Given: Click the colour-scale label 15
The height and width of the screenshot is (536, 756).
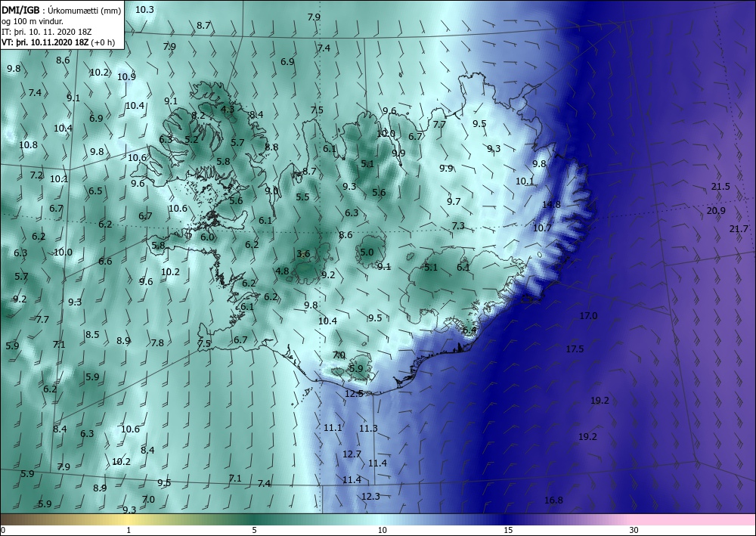Looking at the screenshot, I should pos(508,531).
